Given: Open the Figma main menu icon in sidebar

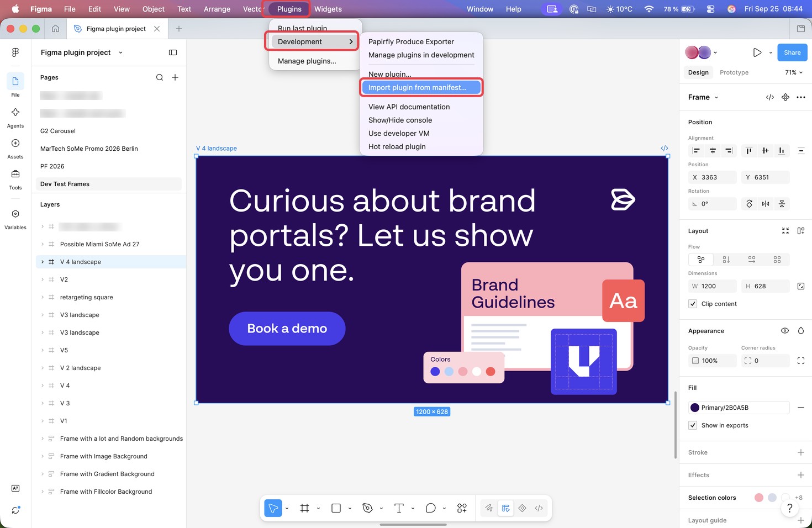Looking at the screenshot, I should point(15,52).
